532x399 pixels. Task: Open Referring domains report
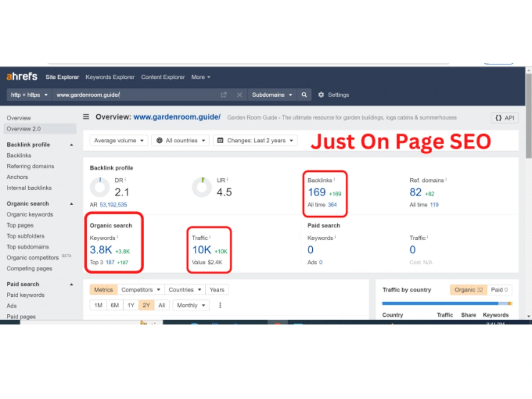pyautogui.click(x=30, y=166)
